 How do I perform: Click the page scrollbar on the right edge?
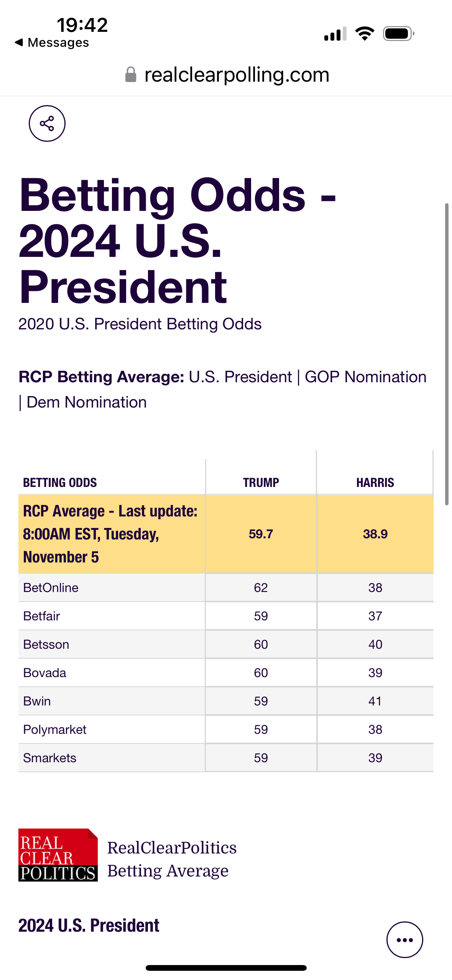pyautogui.click(x=447, y=354)
